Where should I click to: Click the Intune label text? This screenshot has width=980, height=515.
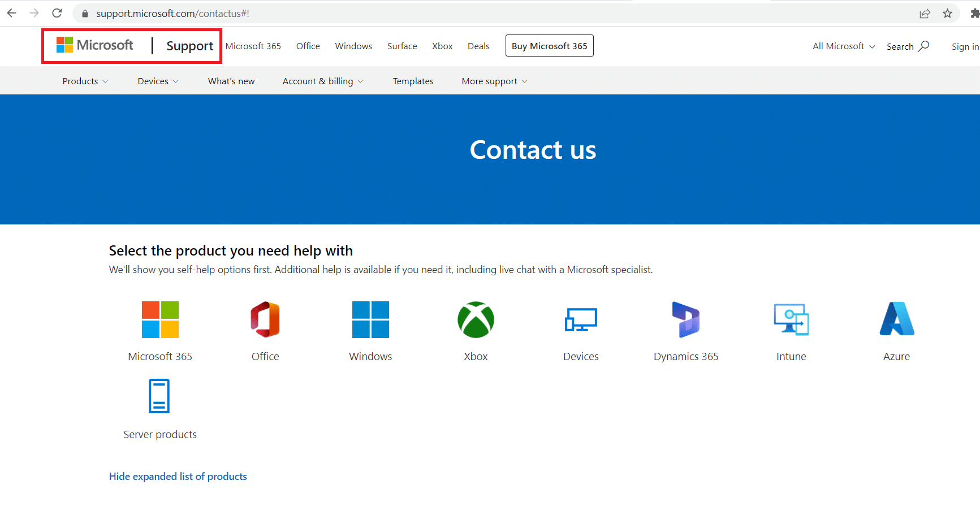coord(791,357)
